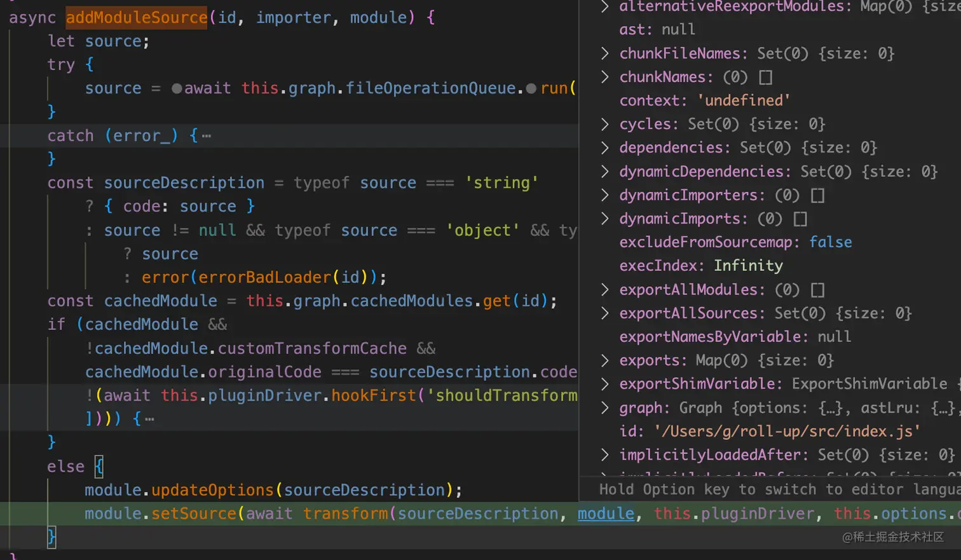Image resolution: width=961 pixels, height=560 pixels.
Task: Expand the chunkNames array entry
Action: point(604,77)
